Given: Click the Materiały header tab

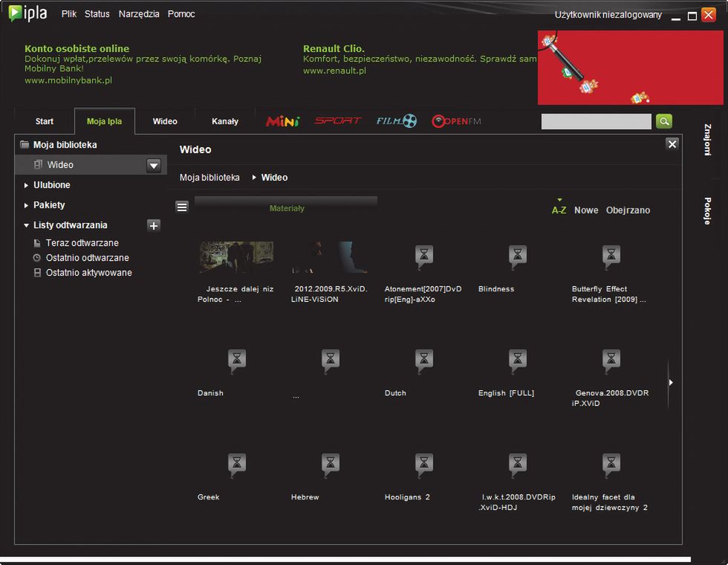Looking at the screenshot, I should [286, 206].
